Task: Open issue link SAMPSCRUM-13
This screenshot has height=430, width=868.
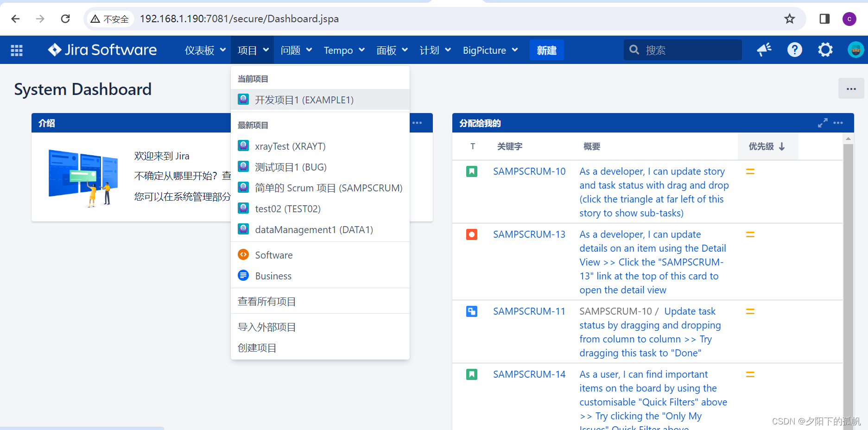Action: pyautogui.click(x=529, y=234)
